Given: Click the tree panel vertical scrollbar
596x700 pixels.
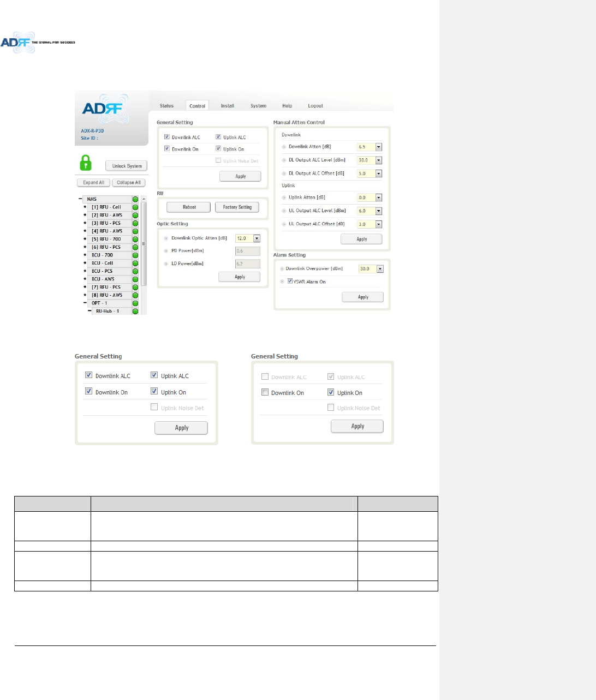Looking at the screenshot, I should click(144, 244).
